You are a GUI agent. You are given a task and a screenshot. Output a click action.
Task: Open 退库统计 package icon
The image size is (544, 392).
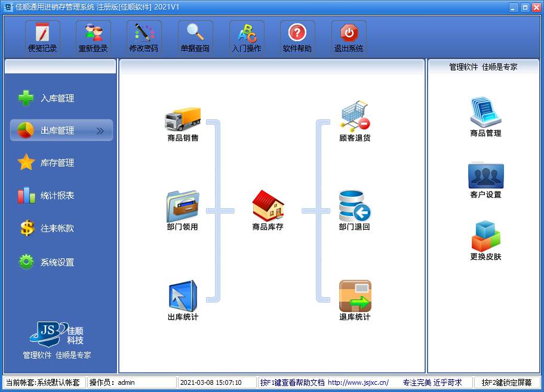(355, 300)
